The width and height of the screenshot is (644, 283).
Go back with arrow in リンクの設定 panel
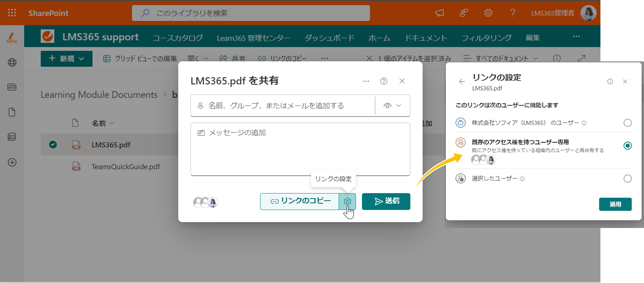(x=462, y=81)
